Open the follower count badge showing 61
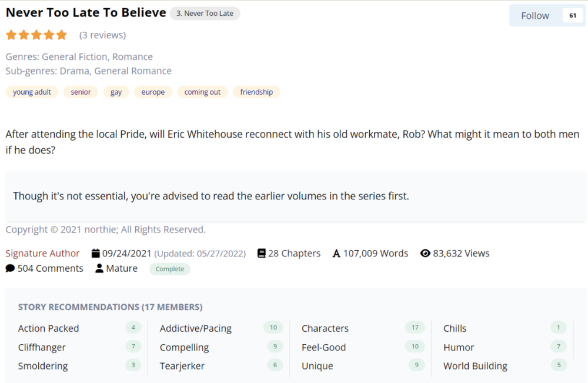The image size is (588, 383). point(573,16)
